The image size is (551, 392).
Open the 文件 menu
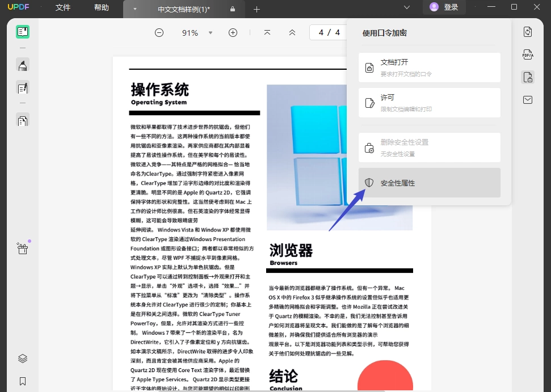(x=63, y=7)
